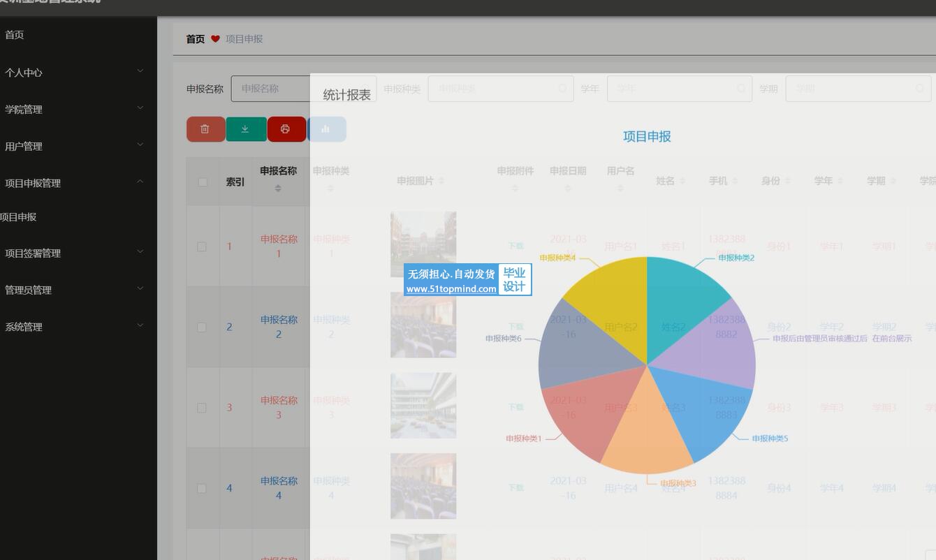Click the heart icon in the breadcrumb
Screen dimensions: 936x560
pyautogui.click(x=215, y=39)
